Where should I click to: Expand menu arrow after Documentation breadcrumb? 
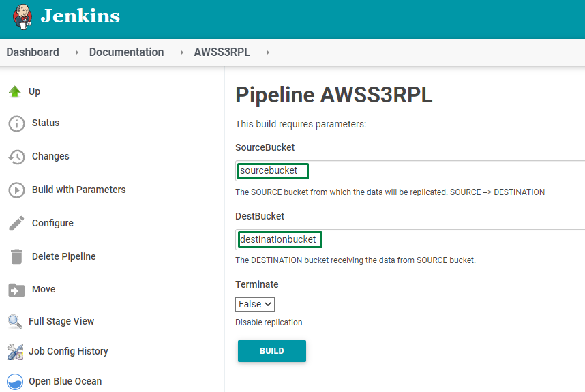tap(181, 52)
